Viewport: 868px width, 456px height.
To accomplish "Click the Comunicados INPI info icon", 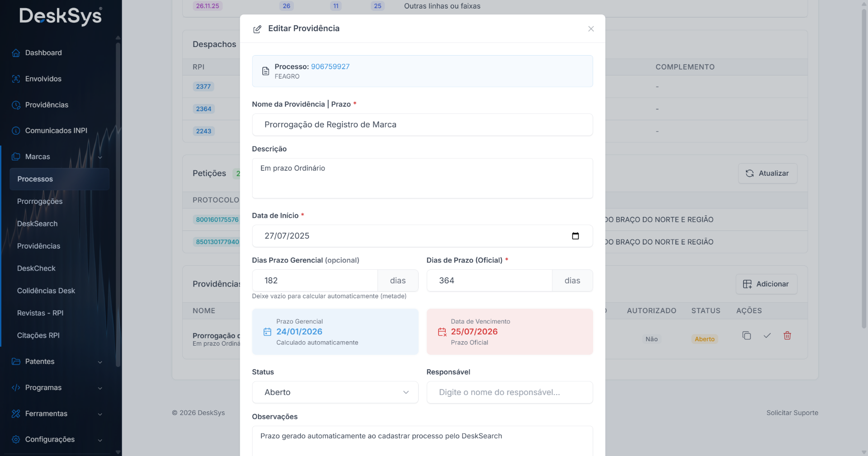I will [16, 131].
